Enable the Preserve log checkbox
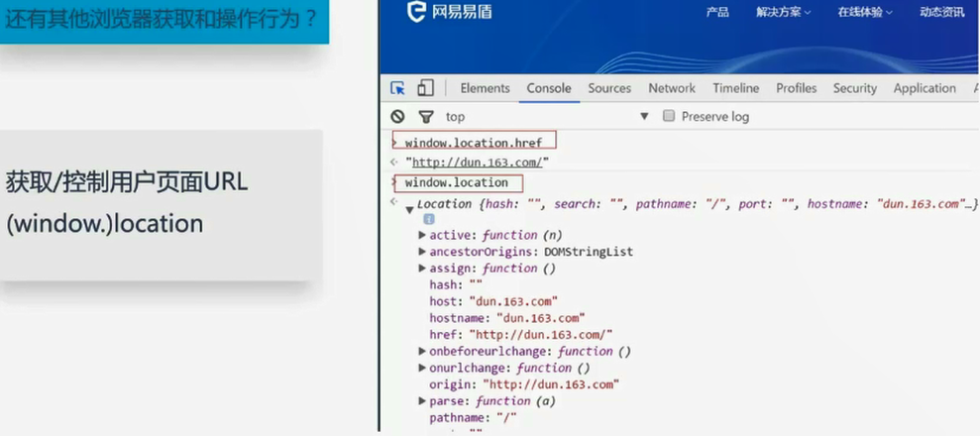The height and width of the screenshot is (436, 980). pos(669,116)
